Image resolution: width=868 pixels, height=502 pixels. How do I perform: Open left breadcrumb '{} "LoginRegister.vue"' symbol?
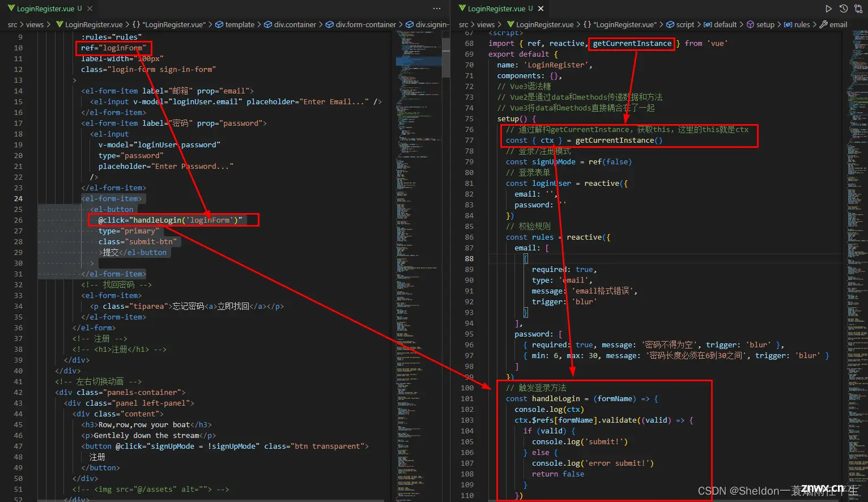169,24
